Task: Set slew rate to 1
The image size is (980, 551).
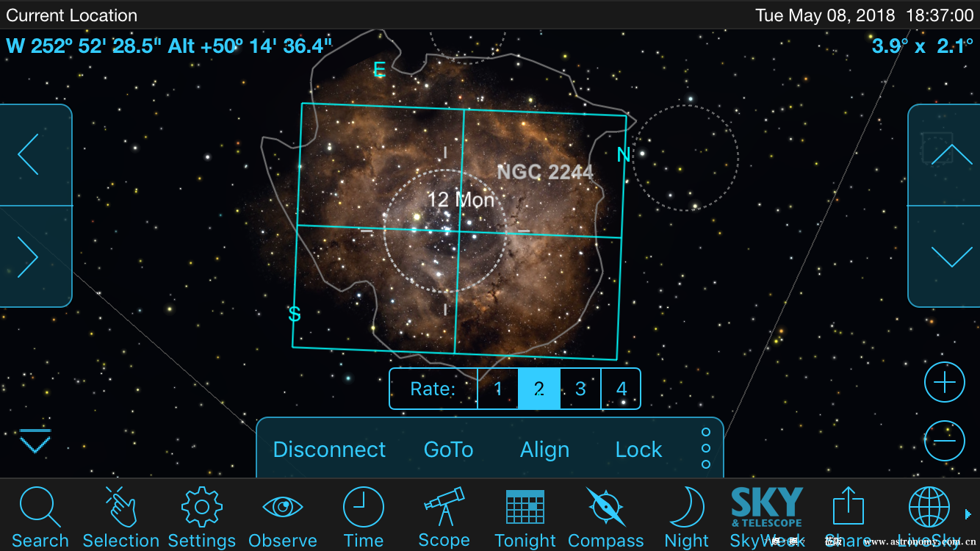Action: coord(498,389)
